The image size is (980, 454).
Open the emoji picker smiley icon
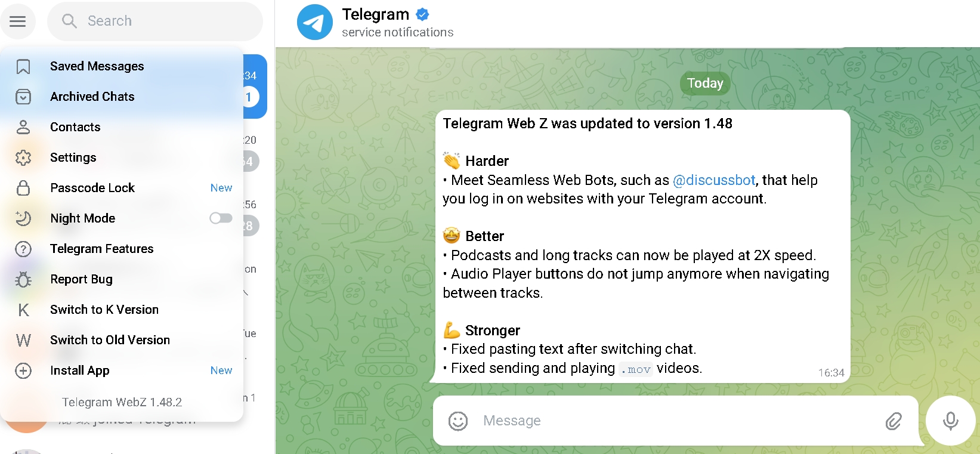click(x=458, y=421)
